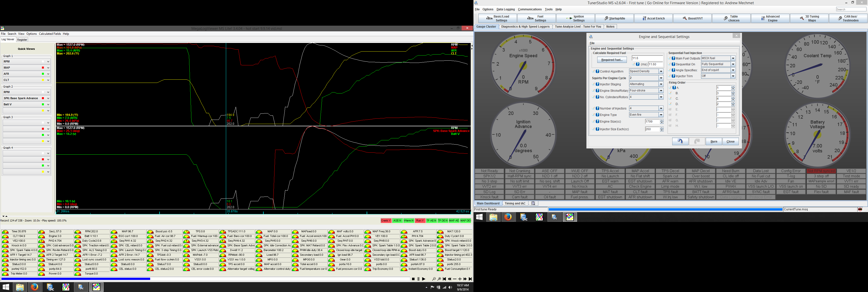The height and width of the screenshot is (292, 868).
Task: Click the zoom out magnifier icon
Action: coord(434,279)
